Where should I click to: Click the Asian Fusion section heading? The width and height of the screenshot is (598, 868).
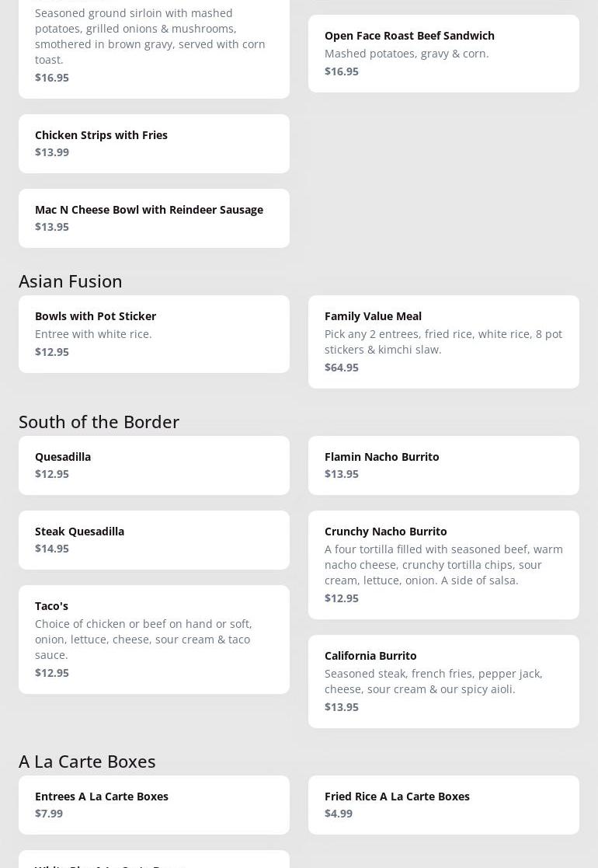coord(71,281)
